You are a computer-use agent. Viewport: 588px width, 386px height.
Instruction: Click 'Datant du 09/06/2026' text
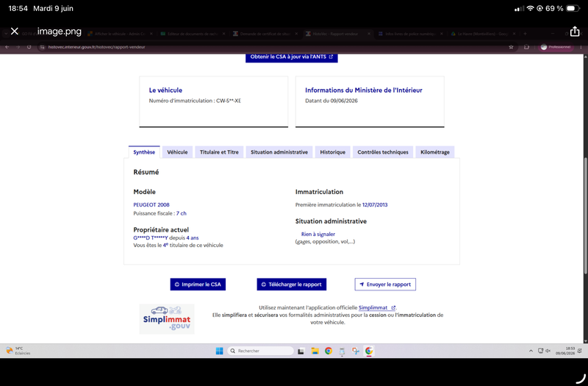point(331,101)
